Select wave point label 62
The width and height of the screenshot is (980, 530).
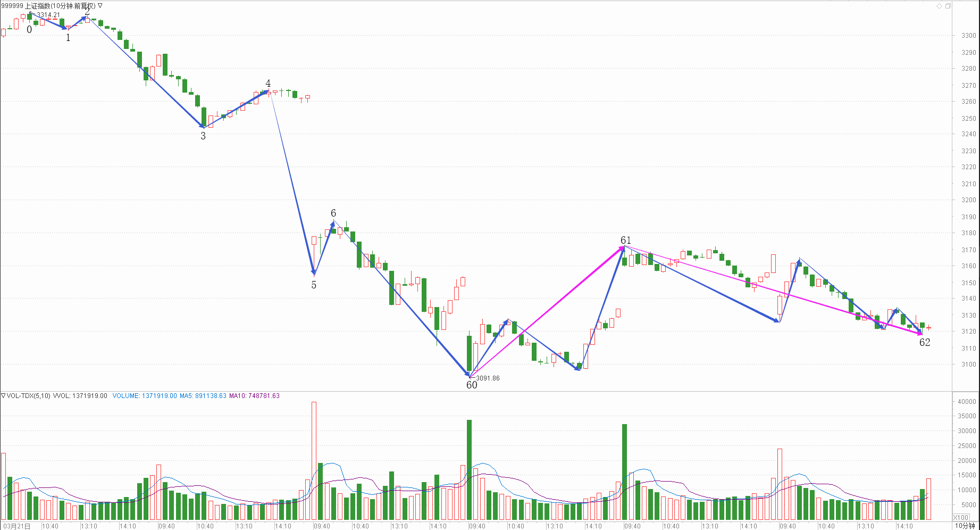tap(925, 343)
